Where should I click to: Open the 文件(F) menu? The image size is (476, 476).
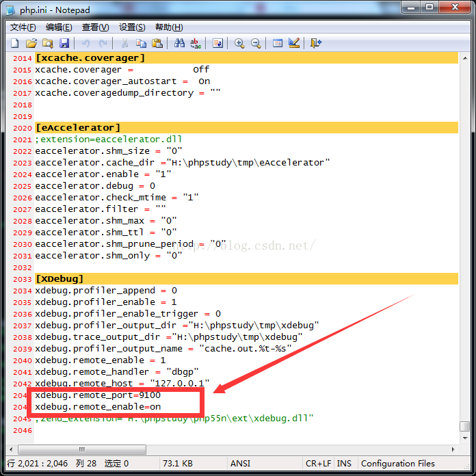(23, 27)
